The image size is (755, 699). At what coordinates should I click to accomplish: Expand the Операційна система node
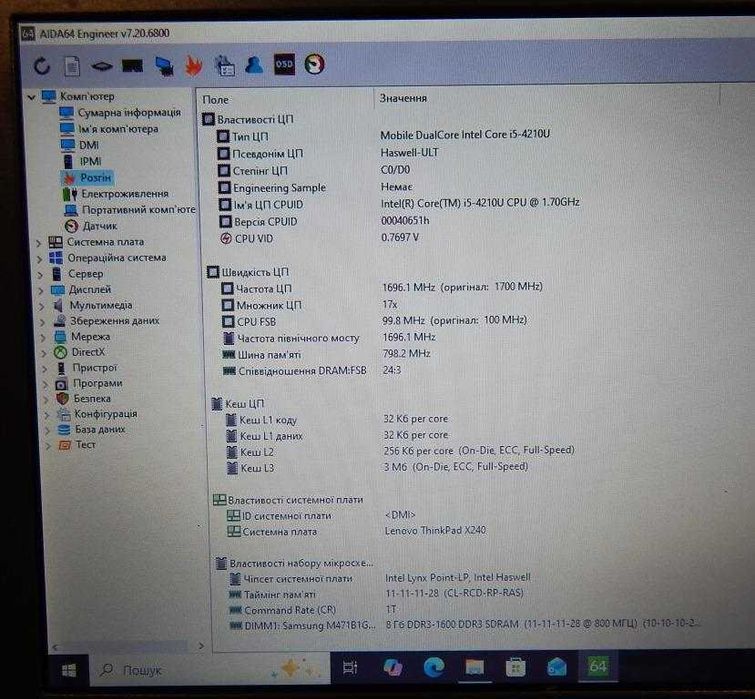click(x=40, y=259)
